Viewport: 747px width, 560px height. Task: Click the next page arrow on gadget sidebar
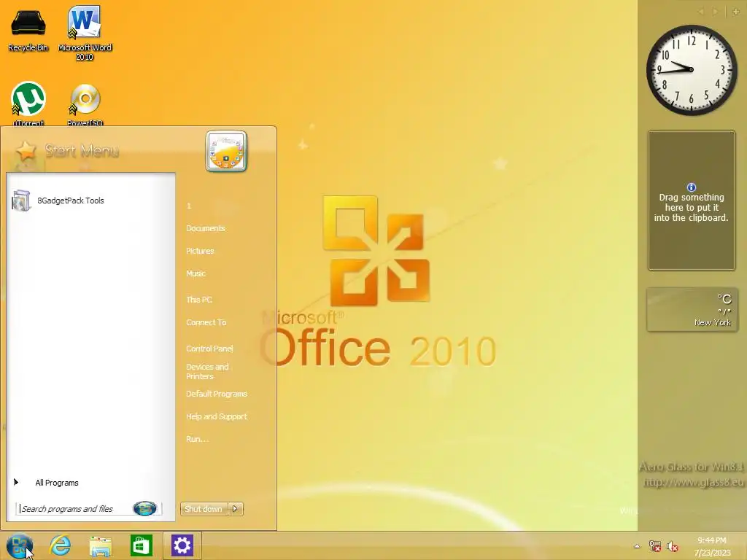[715, 12]
